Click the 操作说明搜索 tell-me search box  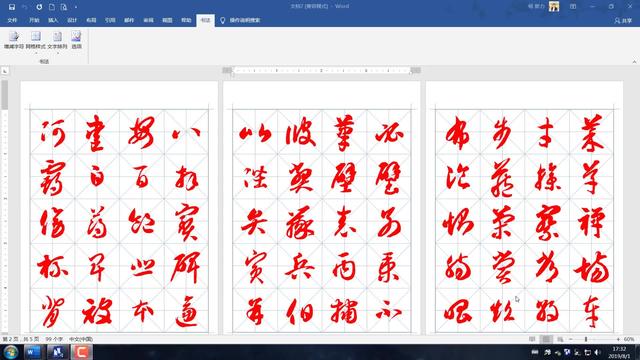(x=244, y=20)
